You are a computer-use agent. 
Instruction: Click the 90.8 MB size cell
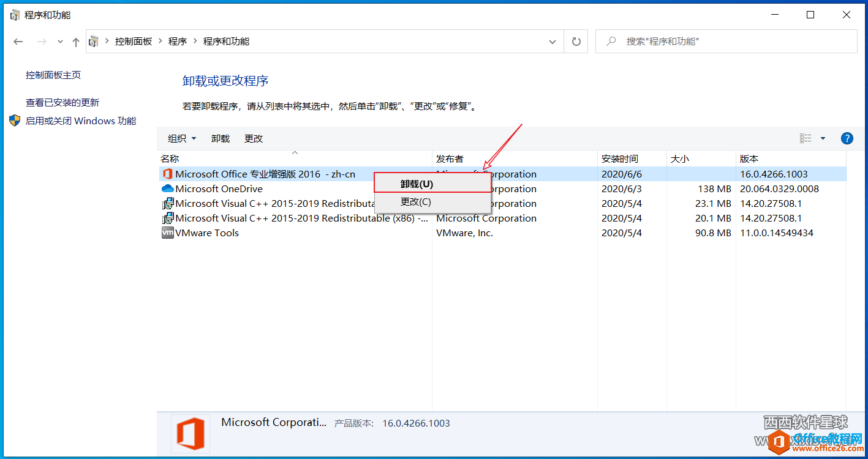click(714, 233)
